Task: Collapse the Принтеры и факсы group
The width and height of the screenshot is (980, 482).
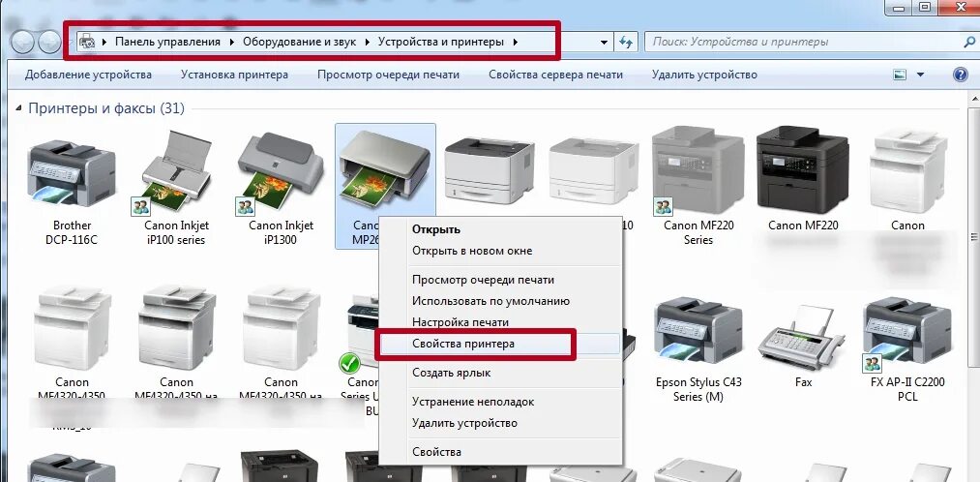Action: pyautogui.click(x=19, y=108)
